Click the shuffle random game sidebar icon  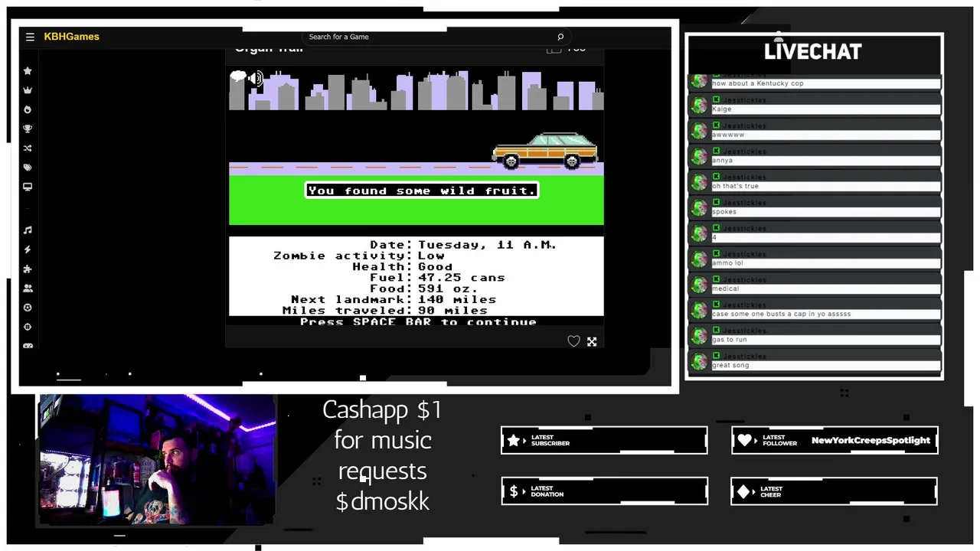pyautogui.click(x=28, y=148)
